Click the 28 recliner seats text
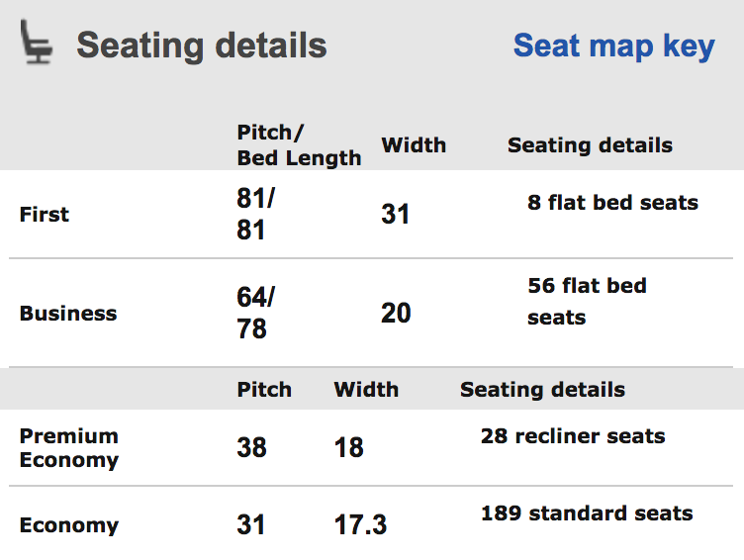 pos(573,436)
